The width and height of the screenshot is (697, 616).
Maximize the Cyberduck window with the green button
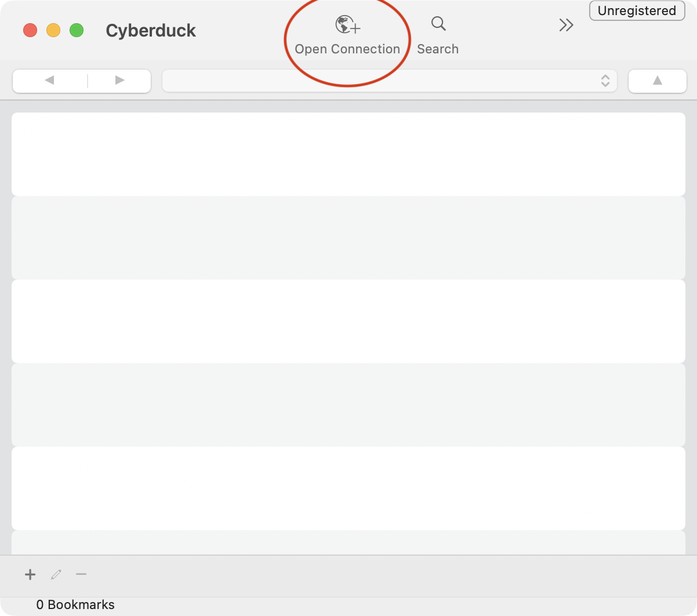pos(77,30)
